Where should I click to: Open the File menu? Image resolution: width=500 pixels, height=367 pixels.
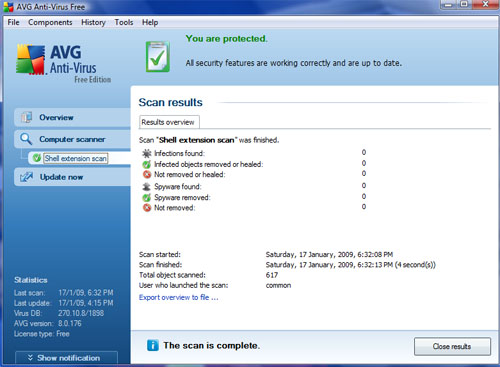click(x=13, y=22)
